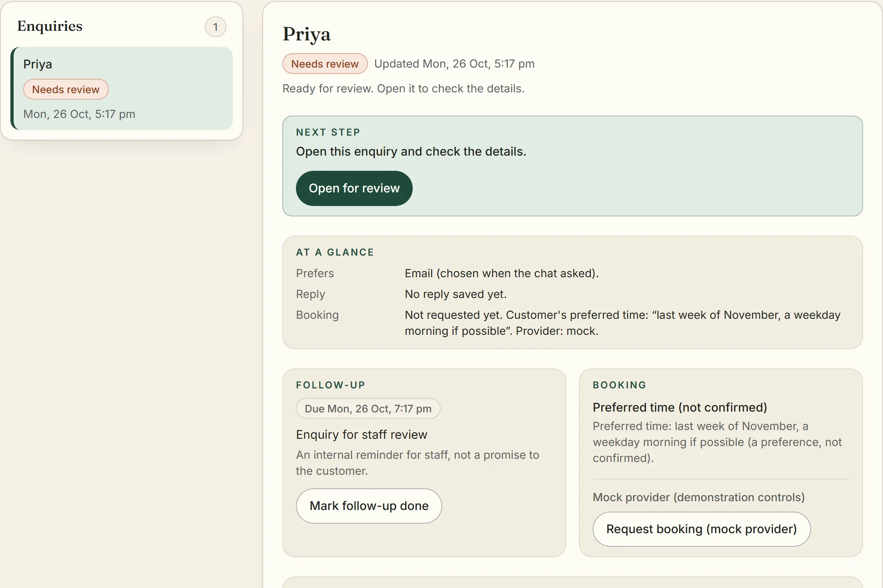
Task: Click the Open for review button
Action: coord(354,188)
